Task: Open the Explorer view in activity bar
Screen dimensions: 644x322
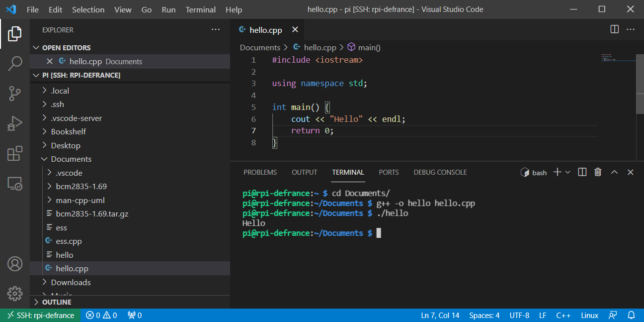Action: tap(15, 34)
